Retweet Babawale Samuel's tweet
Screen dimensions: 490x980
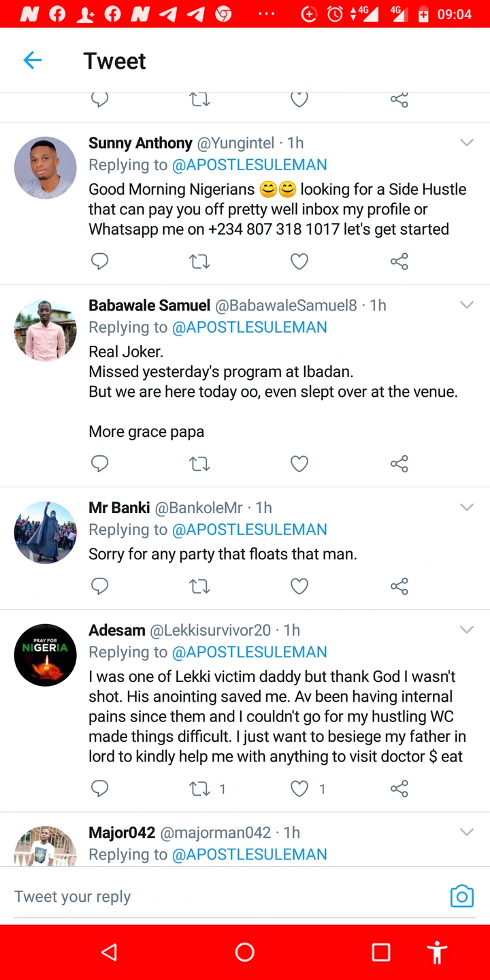point(199,464)
